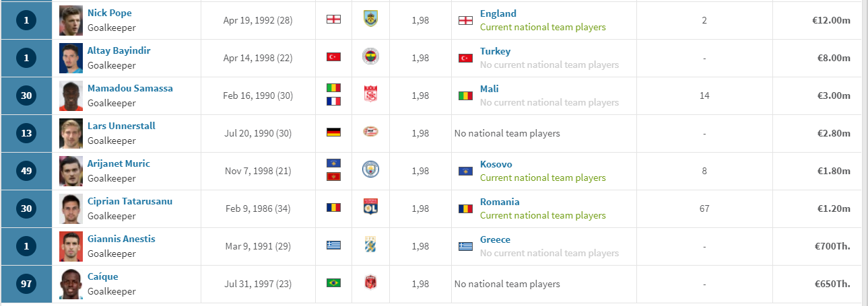The width and height of the screenshot is (868, 306).
Task: Open Nick Pope player profile link
Action: click(110, 13)
